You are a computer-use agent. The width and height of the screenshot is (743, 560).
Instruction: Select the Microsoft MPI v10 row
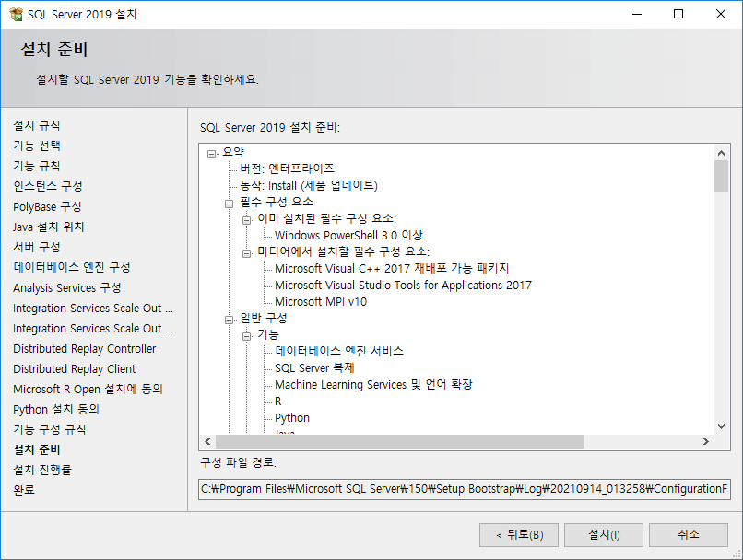pos(321,301)
